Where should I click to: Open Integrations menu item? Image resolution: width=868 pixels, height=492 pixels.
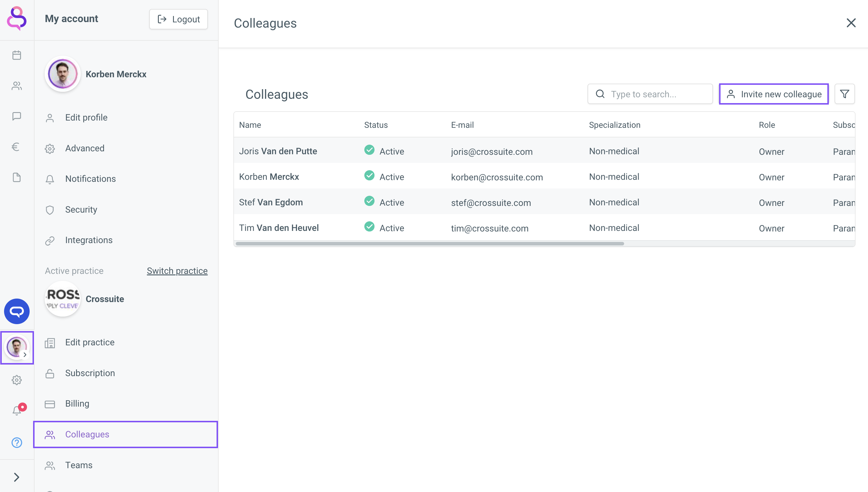coord(89,240)
